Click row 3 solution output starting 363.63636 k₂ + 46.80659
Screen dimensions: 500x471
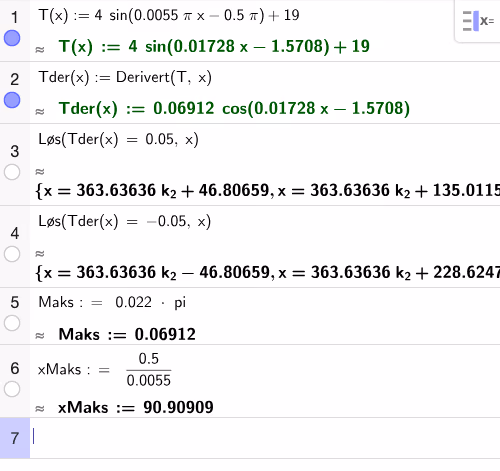tap(268, 191)
